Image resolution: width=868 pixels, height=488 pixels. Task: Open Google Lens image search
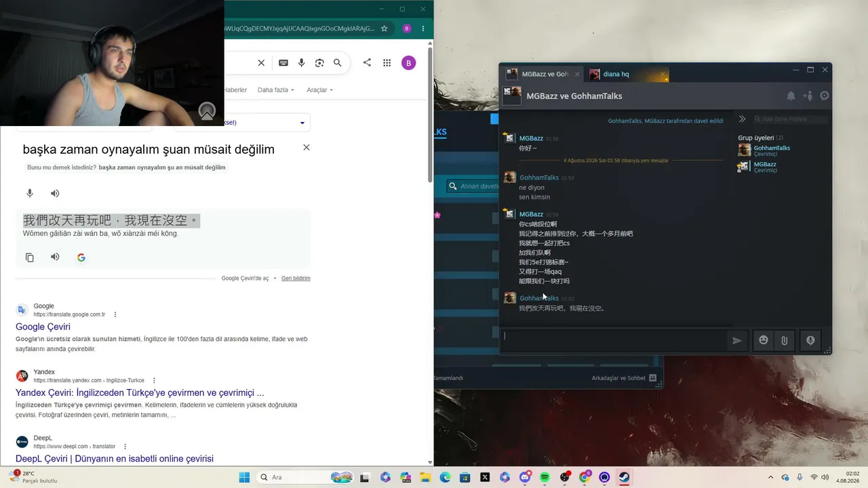(319, 63)
